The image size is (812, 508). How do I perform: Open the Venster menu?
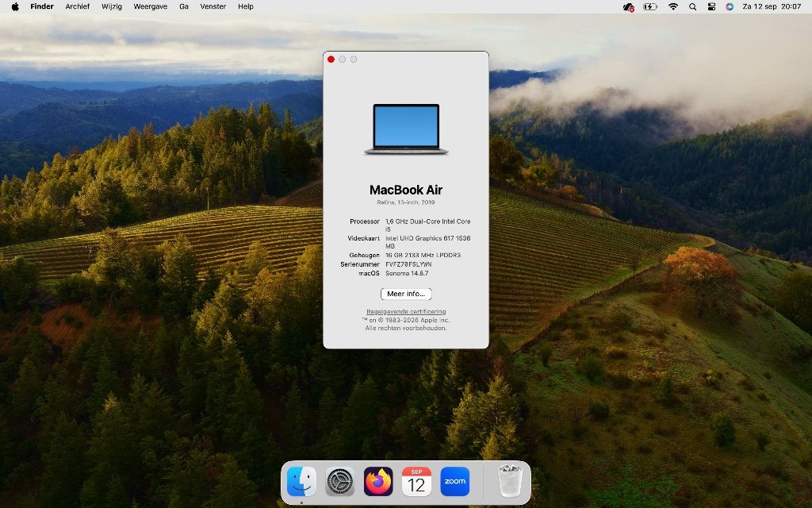213,6
